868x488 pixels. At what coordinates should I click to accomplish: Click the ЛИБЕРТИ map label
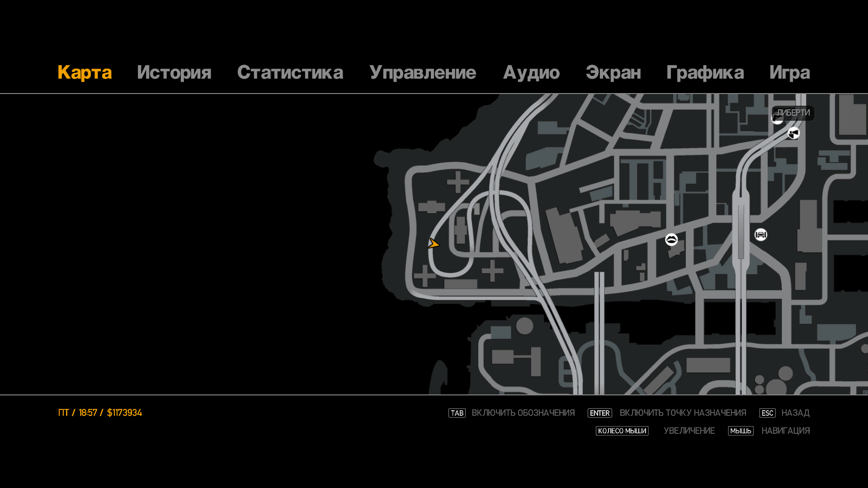coord(793,113)
